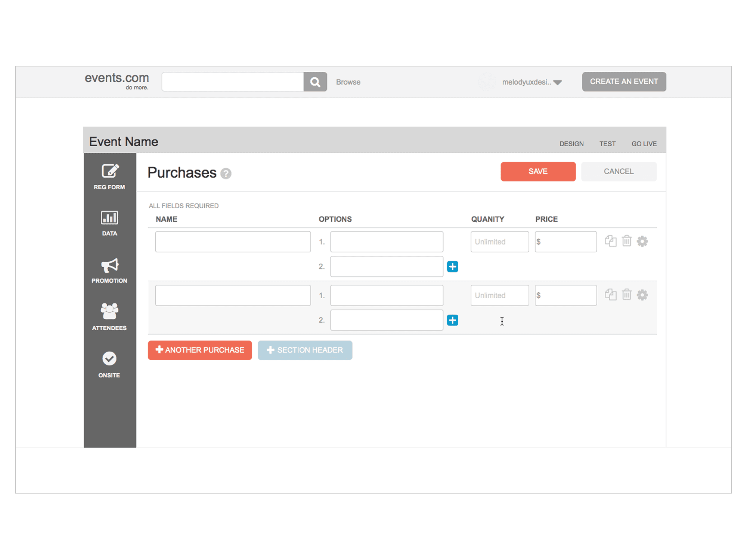Viewport: 747px width, 560px height.
Task: Click the Save button
Action: pyautogui.click(x=538, y=171)
